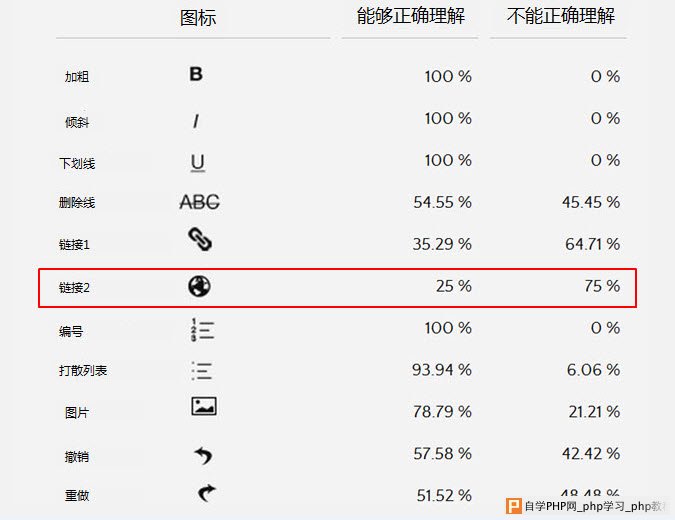The height and width of the screenshot is (520, 675).
Task: Click the bold B icon
Action: tap(196, 74)
